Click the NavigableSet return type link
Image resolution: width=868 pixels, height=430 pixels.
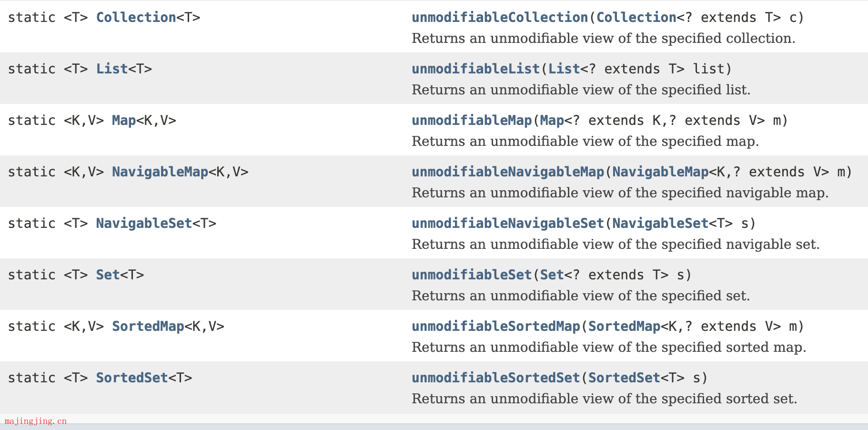pos(144,223)
